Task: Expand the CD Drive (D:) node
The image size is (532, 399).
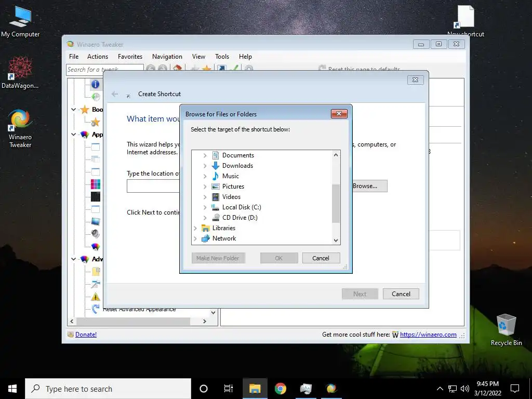Action: tap(205, 218)
